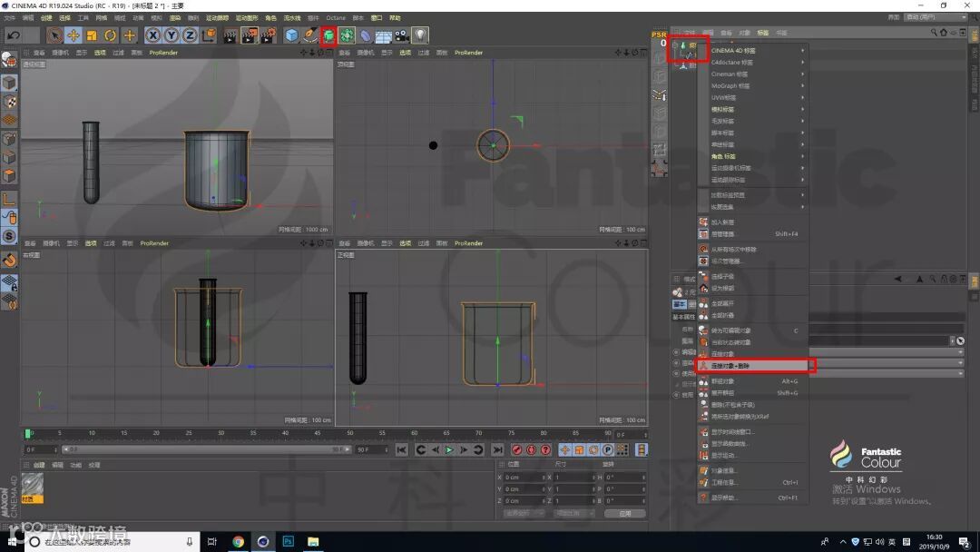Open the deformer bend icon
Viewport: 980px width, 552px height.
pos(366,35)
